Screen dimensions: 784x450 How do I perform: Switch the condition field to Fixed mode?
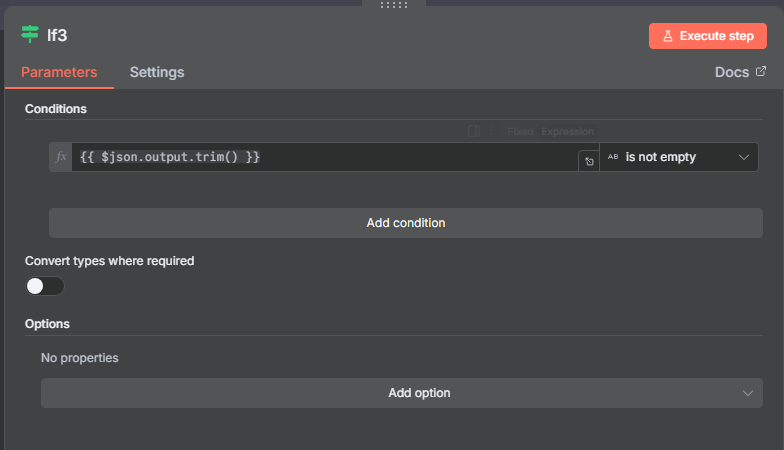click(x=520, y=131)
